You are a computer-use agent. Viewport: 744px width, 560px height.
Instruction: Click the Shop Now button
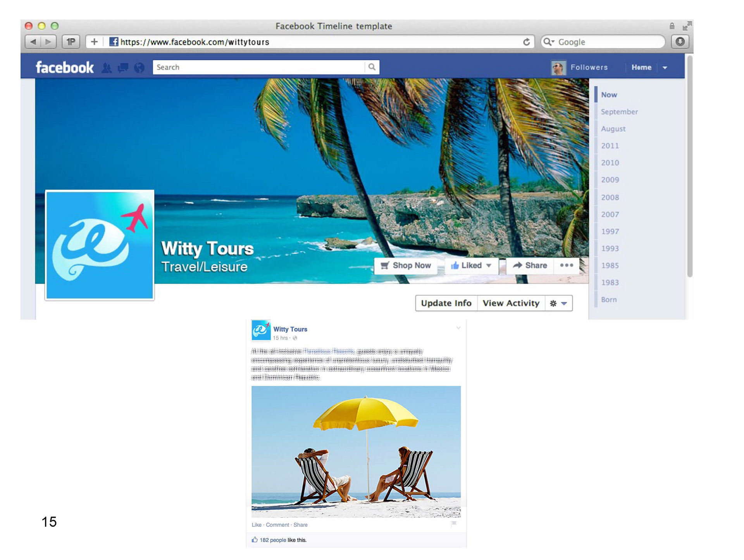(406, 265)
